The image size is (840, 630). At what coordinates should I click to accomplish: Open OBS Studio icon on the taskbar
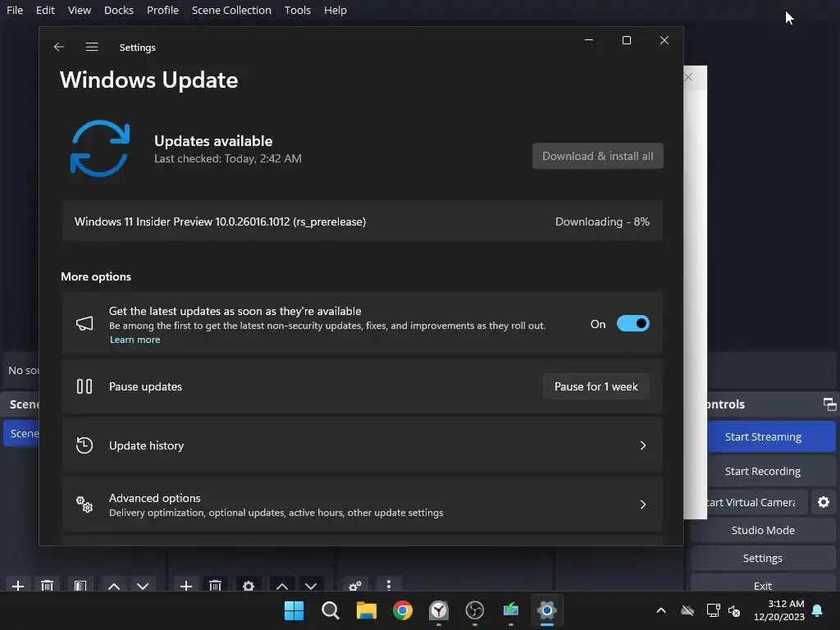pyautogui.click(x=475, y=610)
